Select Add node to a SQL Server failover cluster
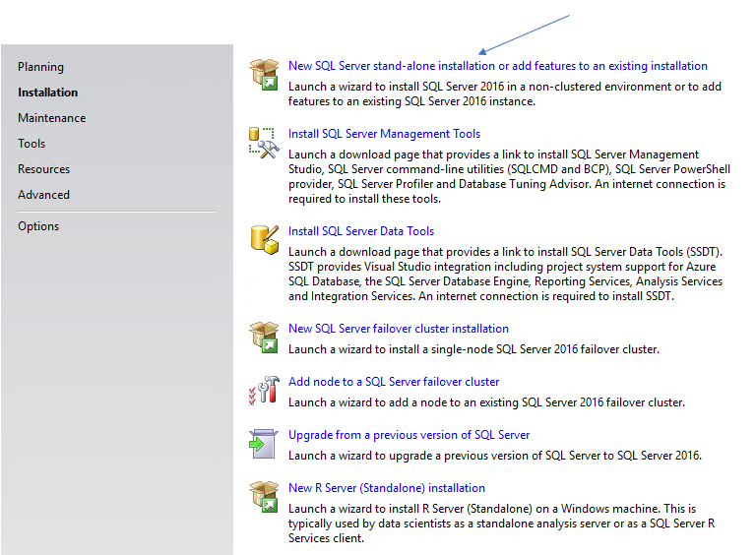756x555 pixels. [x=393, y=382]
